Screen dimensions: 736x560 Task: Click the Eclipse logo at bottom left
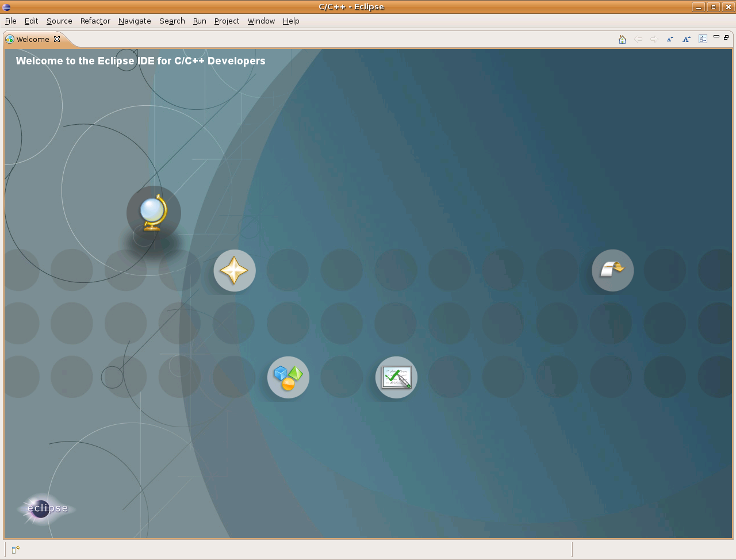click(x=46, y=508)
